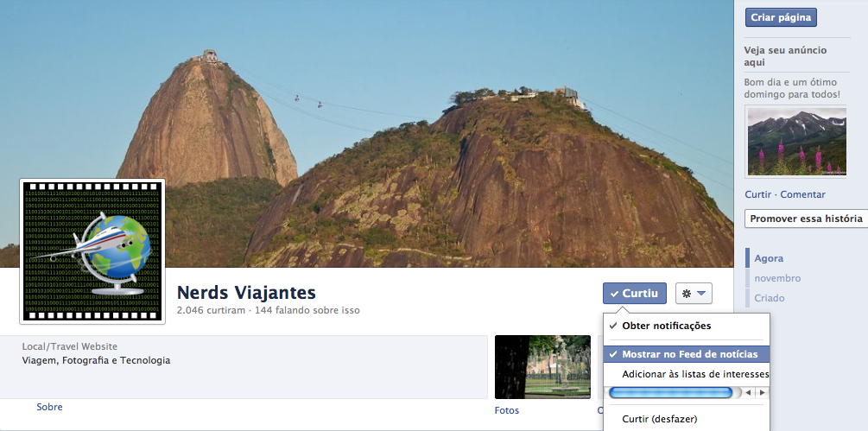Open the Sobre link
The image size is (868, 431).
point(49,407)
